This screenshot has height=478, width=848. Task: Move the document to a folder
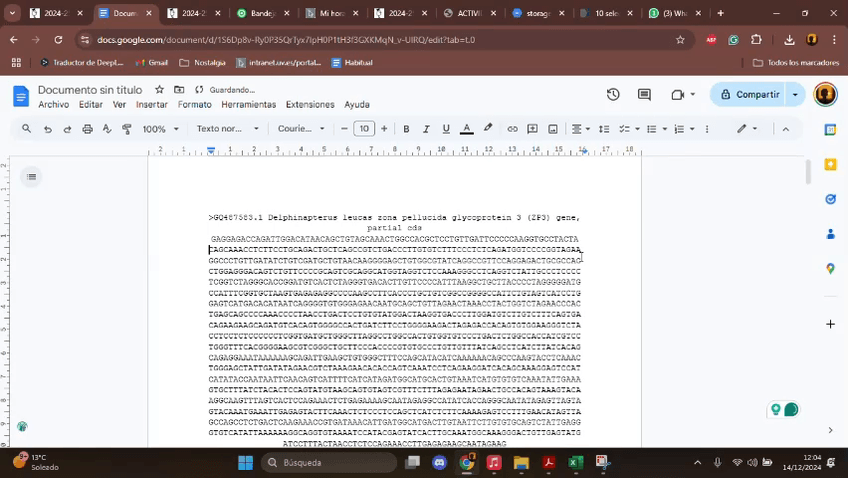tap(179, 90)
